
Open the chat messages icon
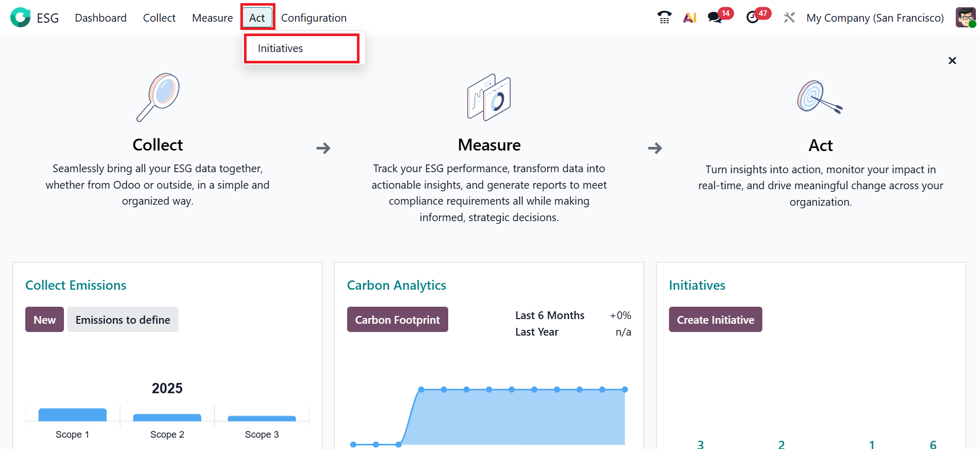pyautogui.click(x=715, y=18)
